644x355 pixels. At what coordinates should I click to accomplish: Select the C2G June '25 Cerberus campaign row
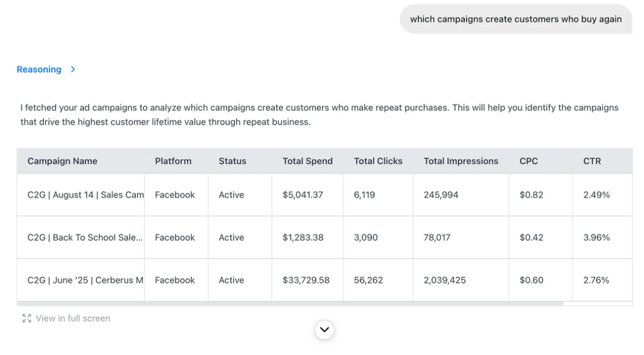point(84,280)
